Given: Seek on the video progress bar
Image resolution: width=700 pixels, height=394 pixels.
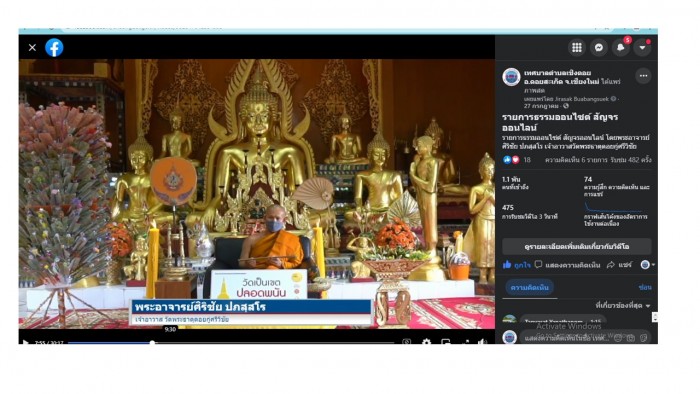Looking at the screenshot, I should click(231, 342).
